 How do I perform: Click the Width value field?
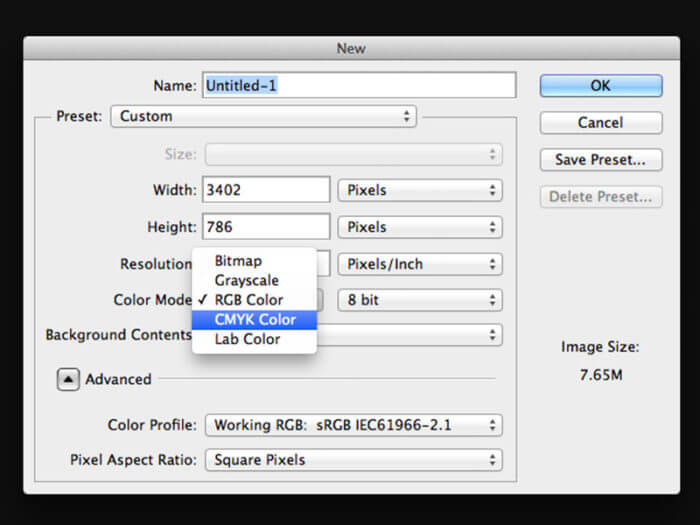266,190
